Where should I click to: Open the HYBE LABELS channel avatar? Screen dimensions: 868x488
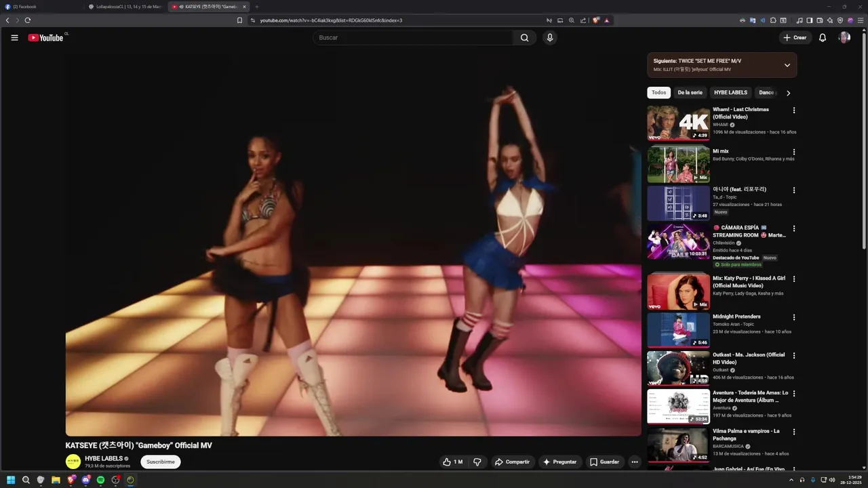pyautogui.click(x=73, y=462)
